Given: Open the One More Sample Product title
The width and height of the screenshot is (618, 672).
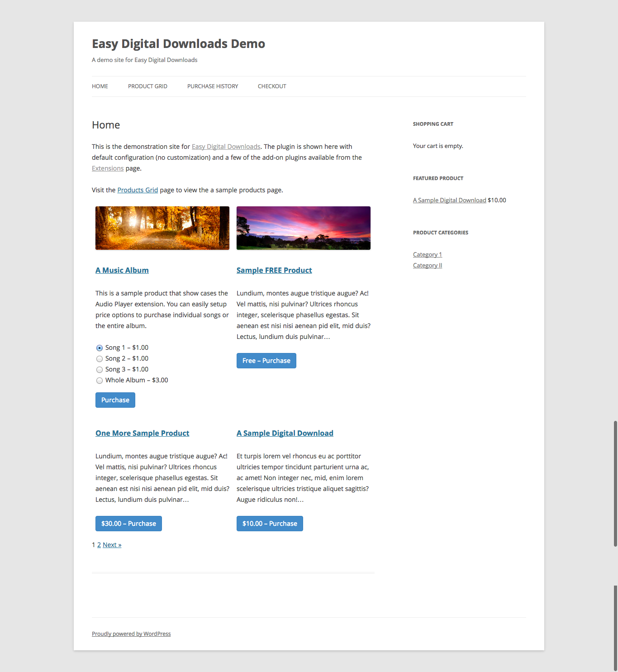Looking at the screenshot, I should 142,433.
